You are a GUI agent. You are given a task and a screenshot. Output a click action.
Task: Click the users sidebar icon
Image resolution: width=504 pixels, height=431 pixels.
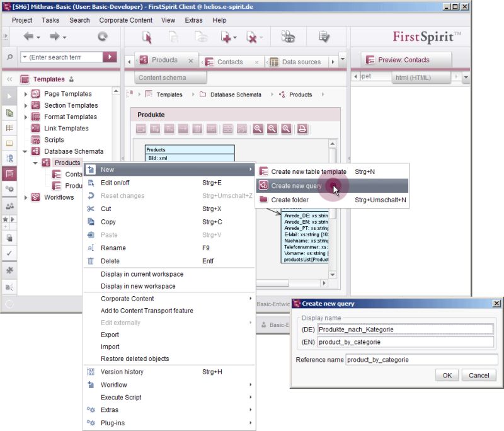coord(9,206)
